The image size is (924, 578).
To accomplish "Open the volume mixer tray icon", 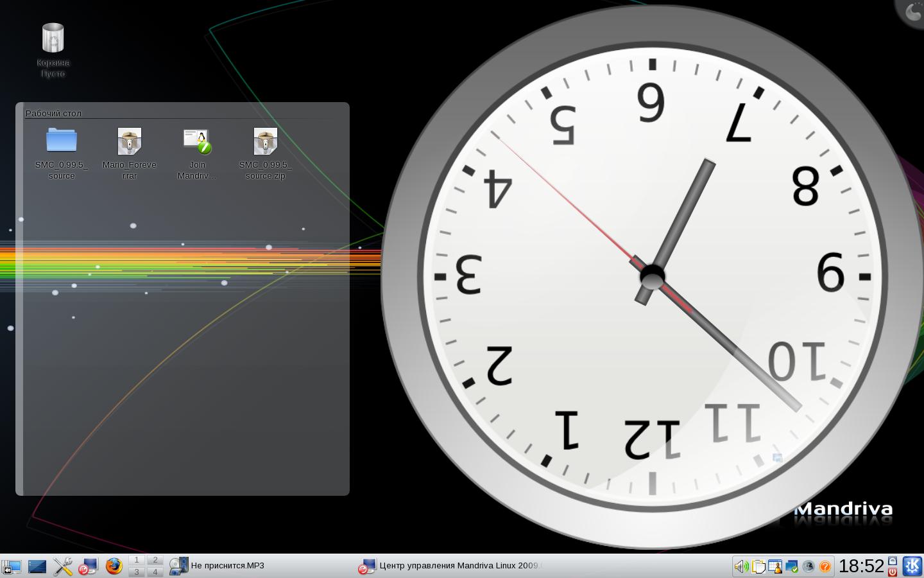I will point(741,566).
